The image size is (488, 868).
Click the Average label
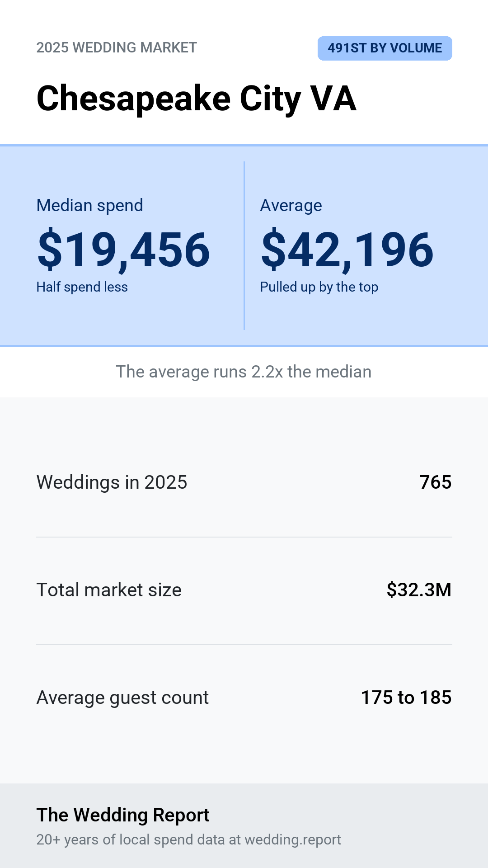291,205
